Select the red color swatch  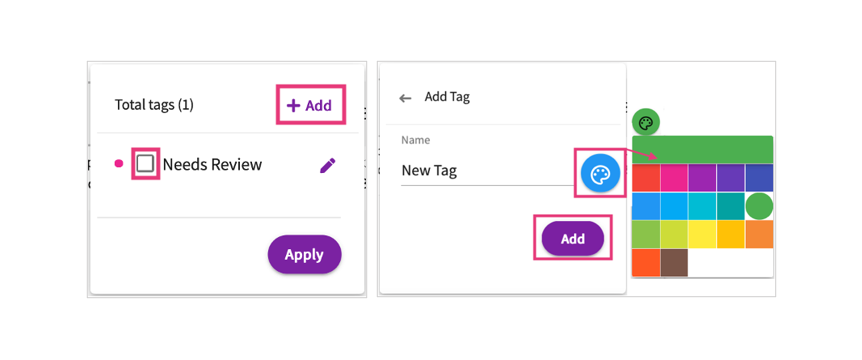(x=646, y=178)
